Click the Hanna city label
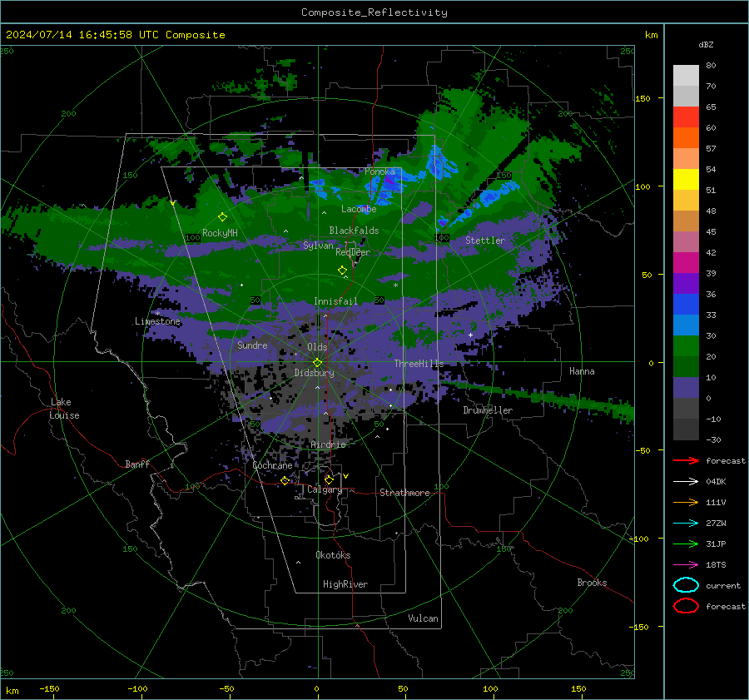Image resolution: width=749 pixels, height=700 pixels. click(582, 371)
